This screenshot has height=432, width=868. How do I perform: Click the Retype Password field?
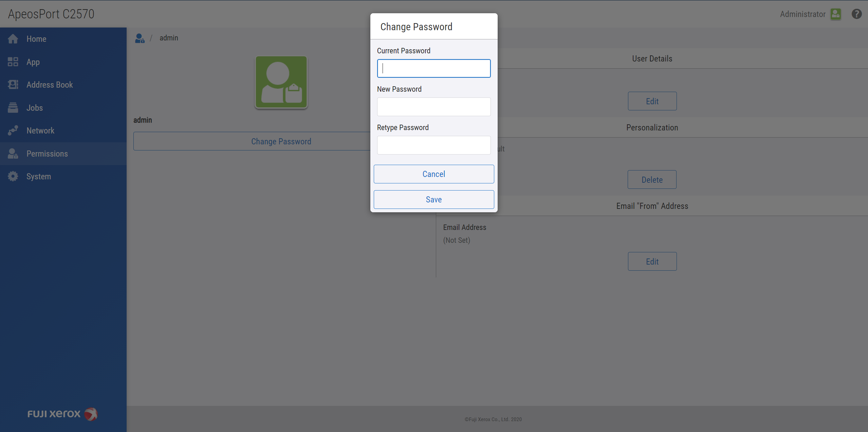(x=433, y=145)
